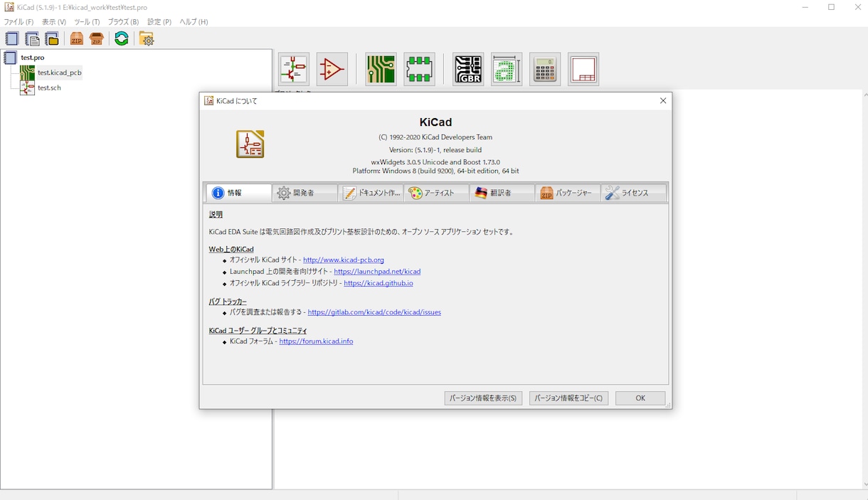Image resolution: width=868 pixels, height=500 pixels.
Task: Browse project files with the folder-gear icon
Action: point(147,39)
